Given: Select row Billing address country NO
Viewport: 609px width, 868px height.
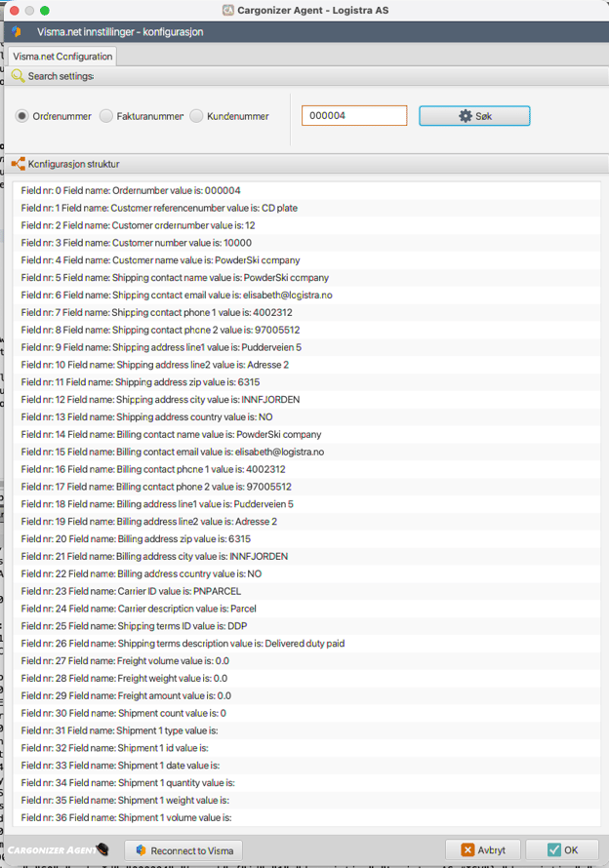Looking at the screenshot, I should click(x=306, y=574).
